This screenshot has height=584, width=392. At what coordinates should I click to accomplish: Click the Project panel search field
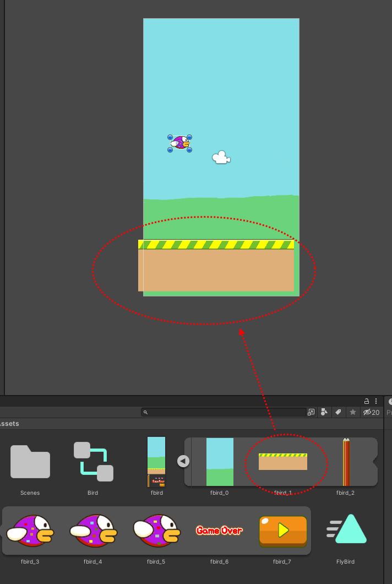[224, 412]
